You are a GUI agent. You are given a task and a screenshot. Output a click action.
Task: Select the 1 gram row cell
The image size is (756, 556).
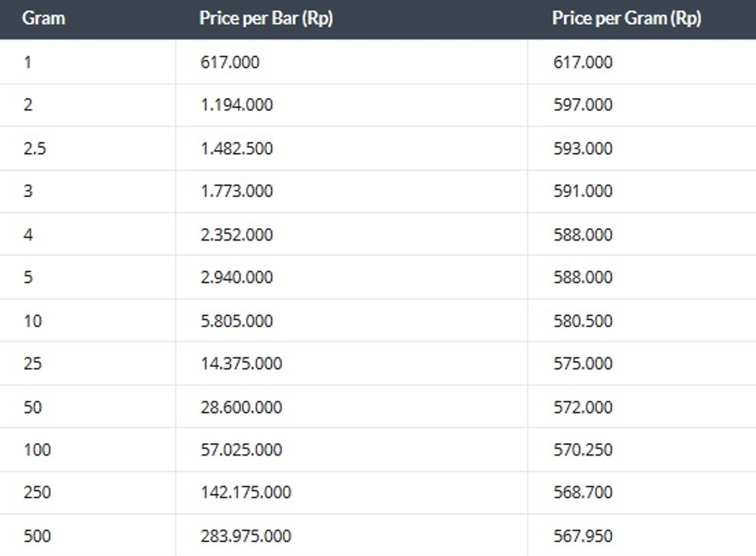(27, 62)
